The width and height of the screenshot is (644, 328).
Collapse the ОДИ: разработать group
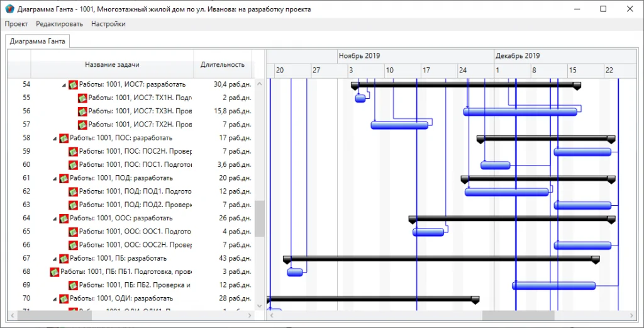coord(54,298)
